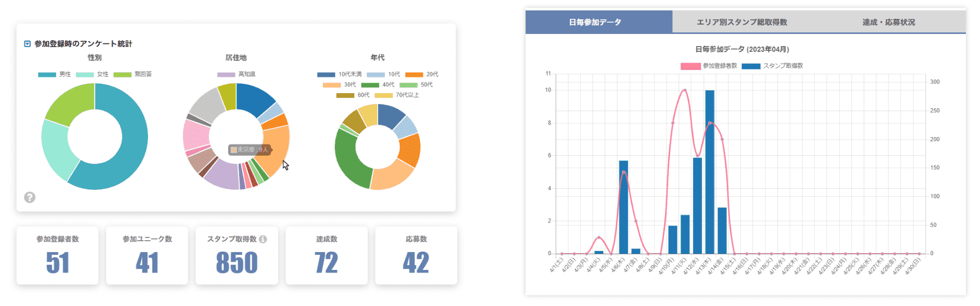Click the help question mark icon
This screenshot has width=980, height=306.
[x=30, y=197]
